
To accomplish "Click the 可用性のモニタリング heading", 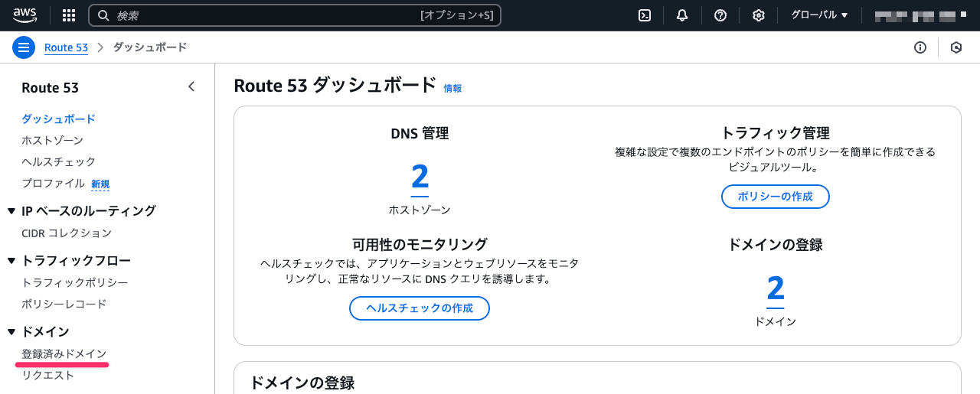I will 420,244.
